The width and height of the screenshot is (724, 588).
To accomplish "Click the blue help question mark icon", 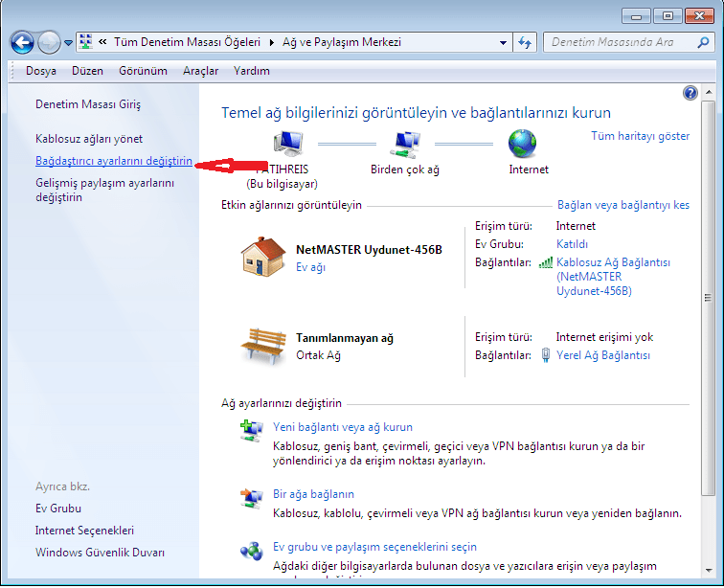I will pyautogui.click(x=690, y=93).
